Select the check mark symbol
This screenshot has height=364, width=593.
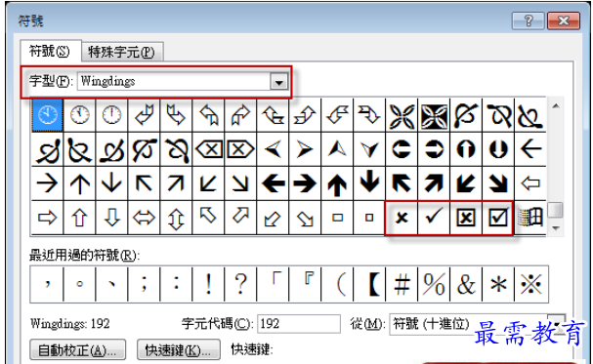(x=434, y=218)
